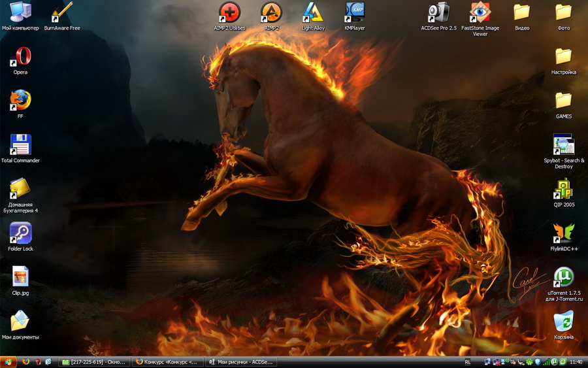Select the uTorrent 1.7.5 desktop shortcut
588x368 pixels.
(564, 277)
